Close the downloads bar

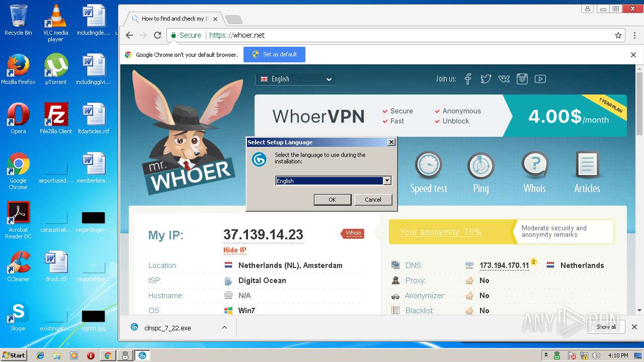point(634,327)
